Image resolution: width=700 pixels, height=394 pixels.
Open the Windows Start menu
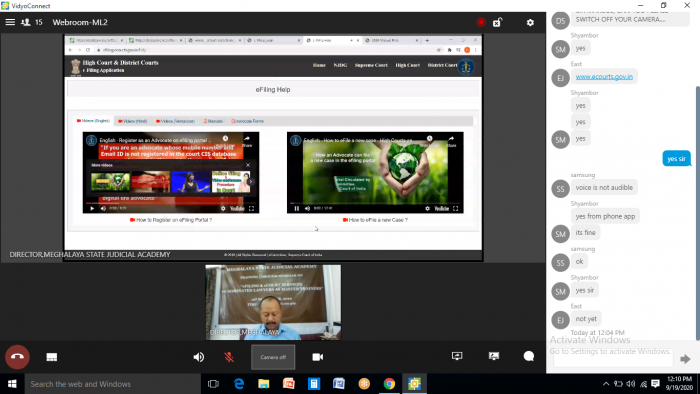tap(12, 384)
